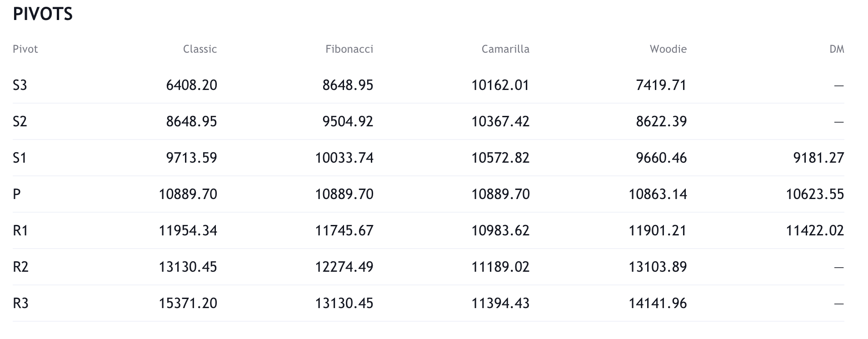This screenshot has width=868, height=339.
Task: Click DM S1 value 9181.27
Action: click(x=818, y=158)
